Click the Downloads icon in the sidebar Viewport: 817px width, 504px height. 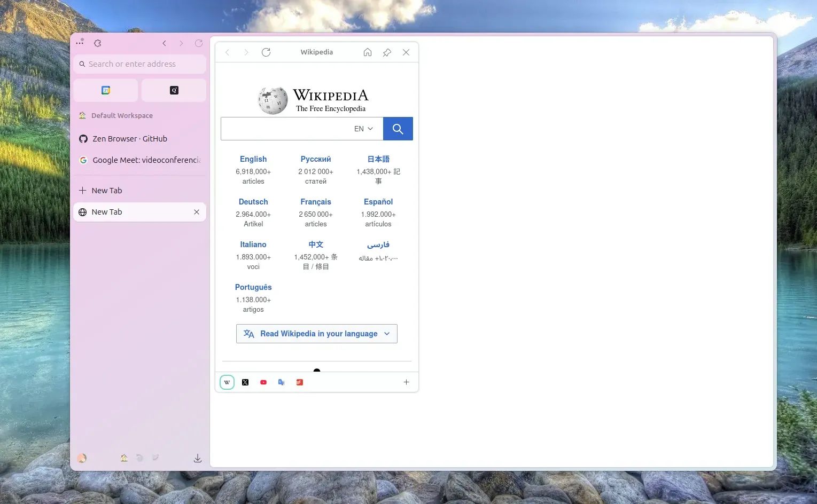point(197,458)
